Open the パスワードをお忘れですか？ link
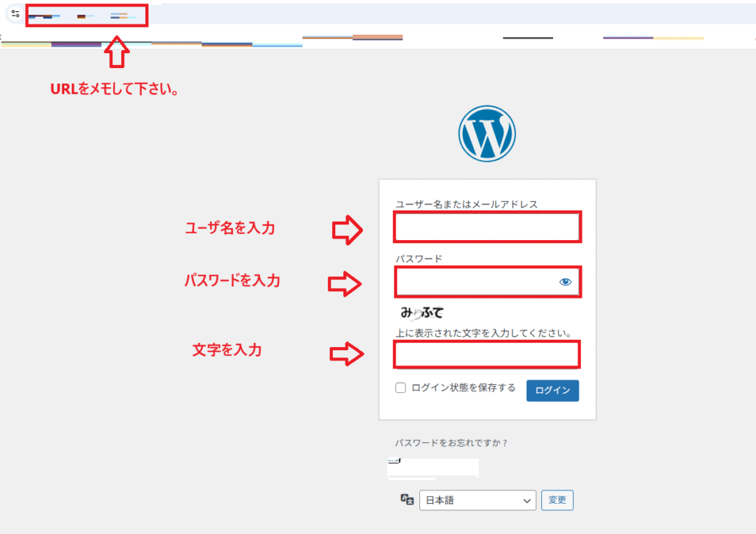Image resolution: width=756 pixels, height=534 pixels. pyautogui.click(x=451, y=443)
